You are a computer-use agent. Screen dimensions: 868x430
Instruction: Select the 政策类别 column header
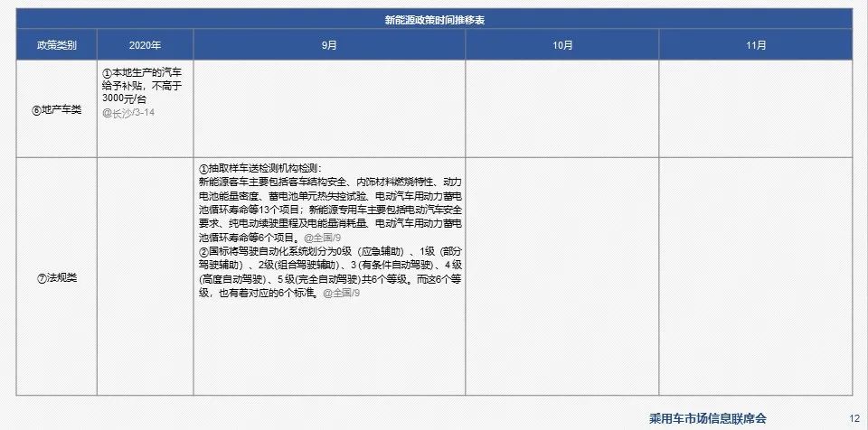(56, 45)
